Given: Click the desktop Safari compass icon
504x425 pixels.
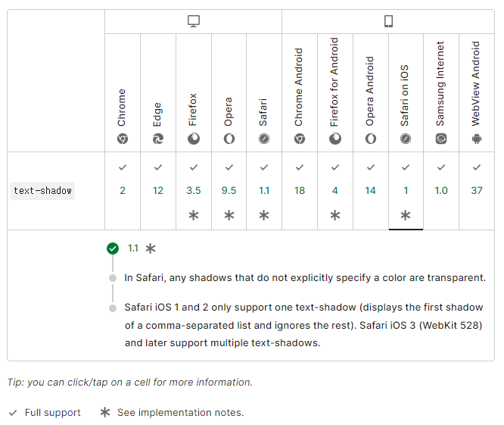Looking at the screenshot, I should tap(264, 139).
